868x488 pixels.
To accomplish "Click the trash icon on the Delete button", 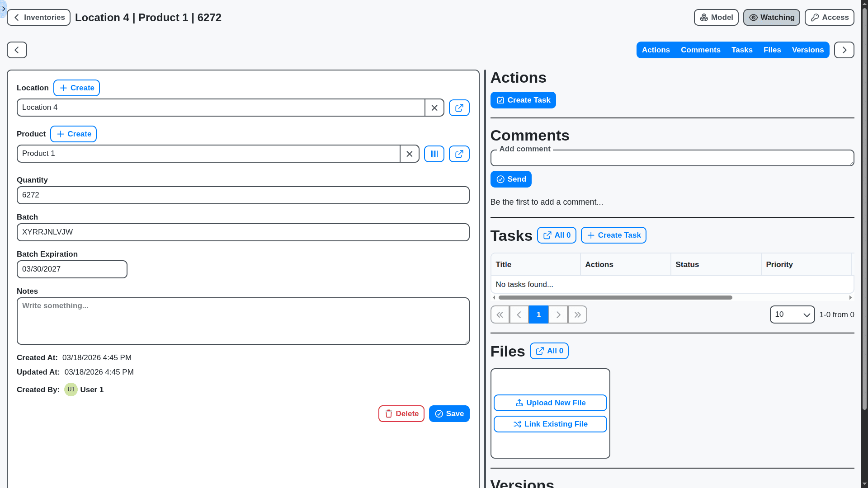I will 389,413.
